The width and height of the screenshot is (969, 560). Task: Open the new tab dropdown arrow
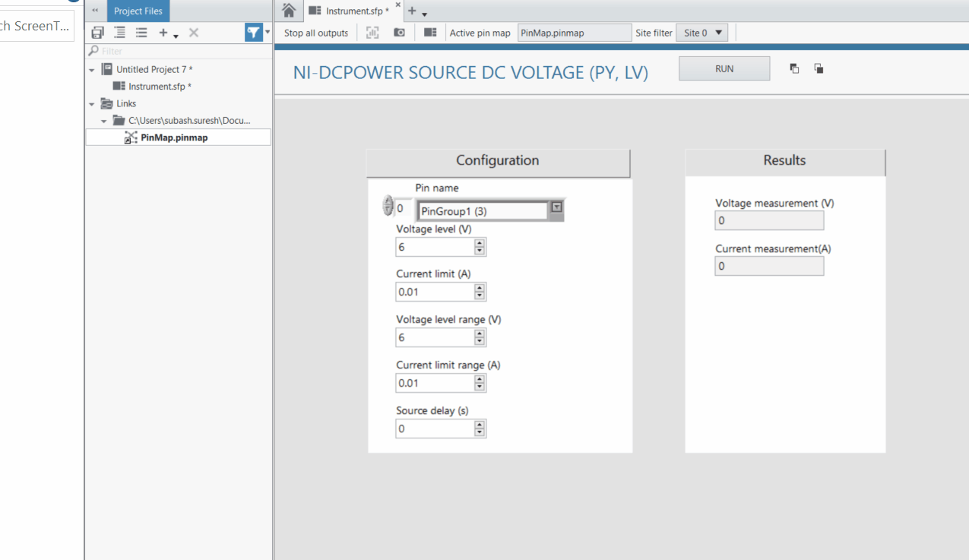pyautogui.click(x=424, y=14)
